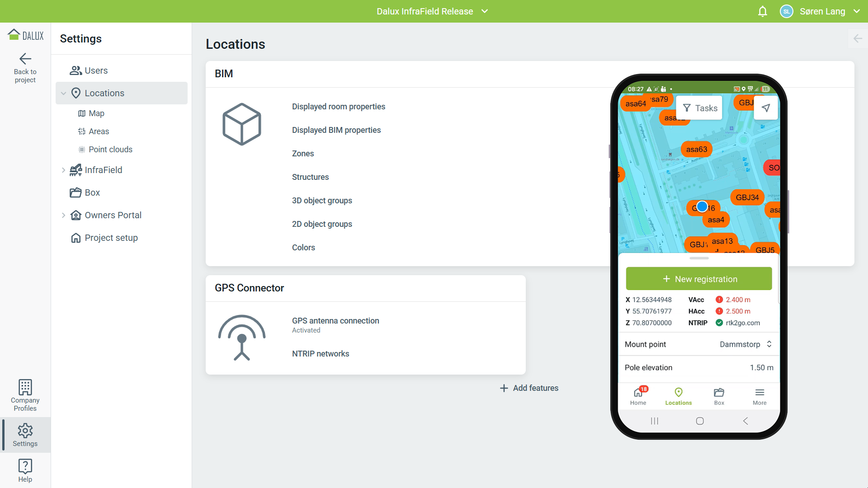This screenshot has width=868, height=488.
Task: Select Areas in the settings tree
Action: tap(99, 131)
